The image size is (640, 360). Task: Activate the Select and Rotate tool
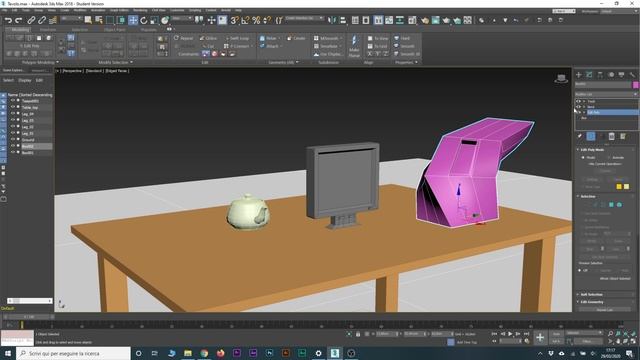tap(144, 20)
